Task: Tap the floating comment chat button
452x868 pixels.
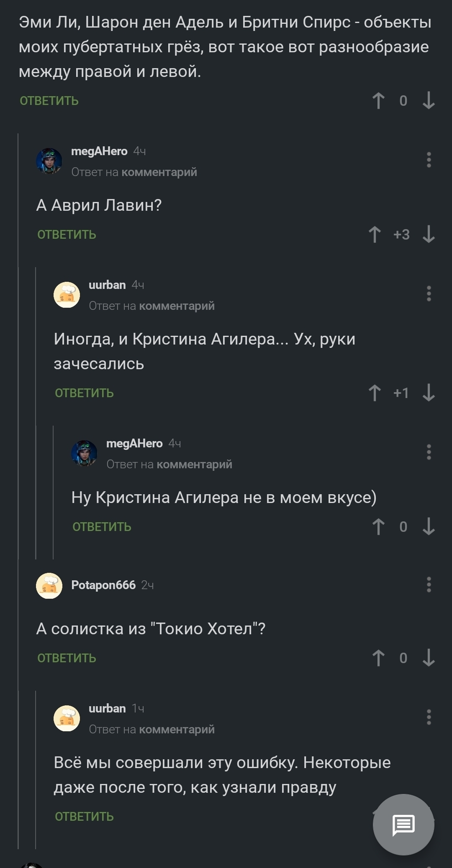Action: pyautogui.click(x=403, y=825)
